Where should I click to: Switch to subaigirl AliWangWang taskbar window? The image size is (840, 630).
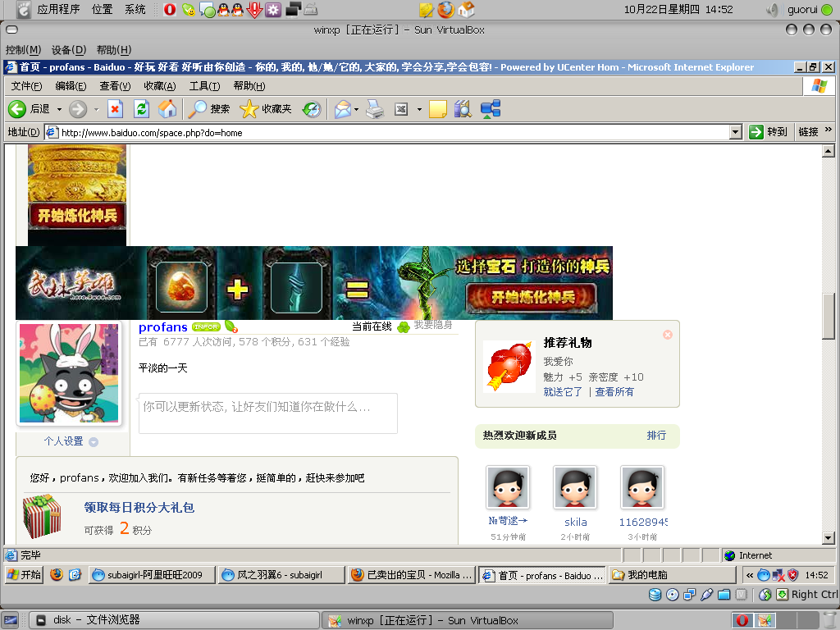153,575
